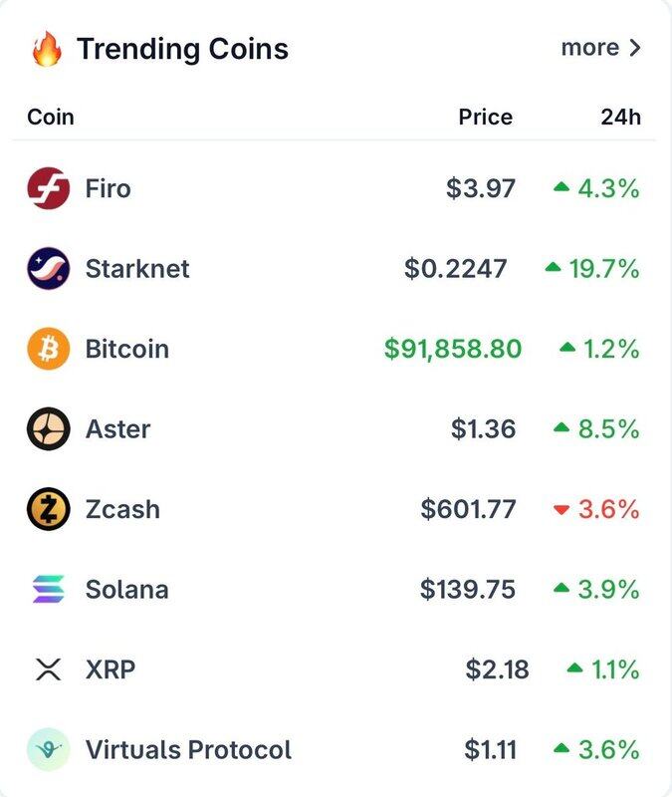The image size is (672, 797).
Task: Expand trending list via more chevron
Action: tap(635, 48)
